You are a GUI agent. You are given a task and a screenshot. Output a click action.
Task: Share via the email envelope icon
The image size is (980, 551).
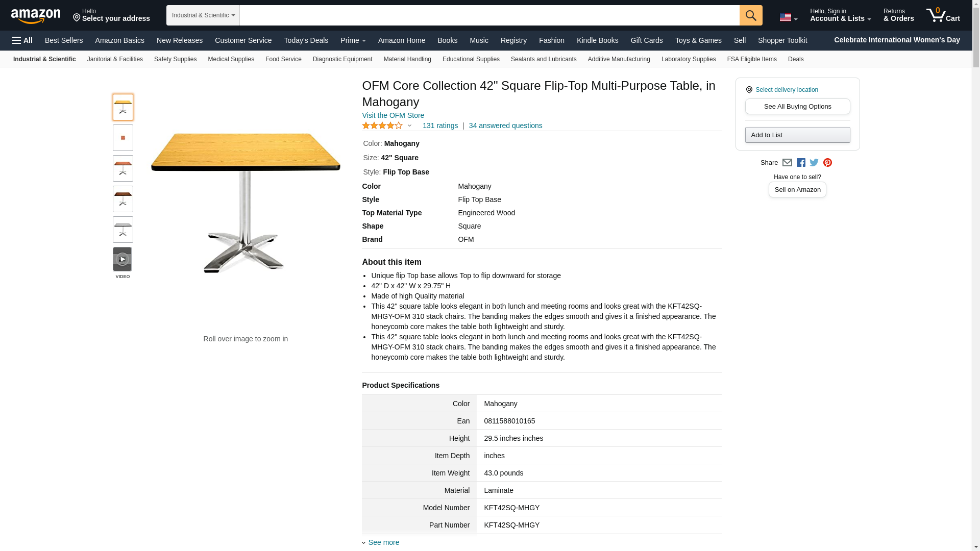tap(787, 163)
